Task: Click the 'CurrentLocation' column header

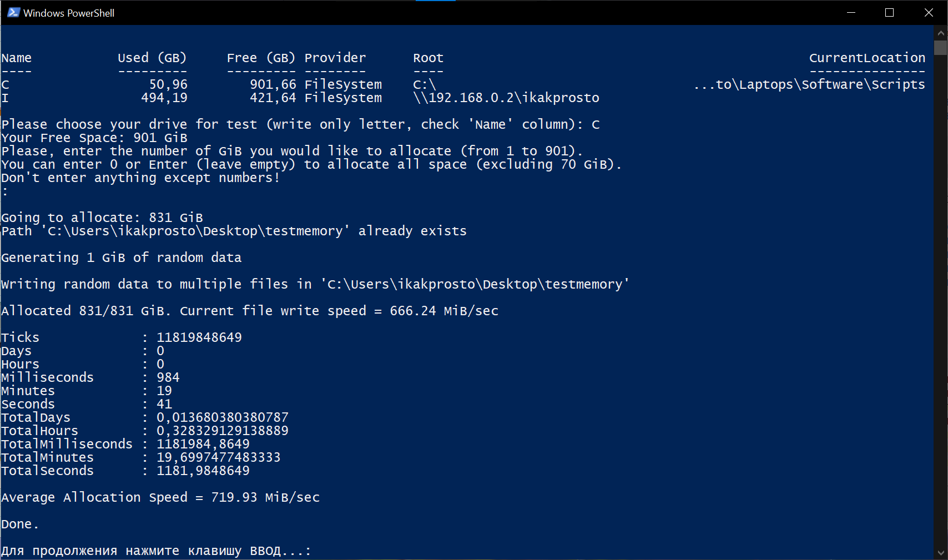Action: tap(867, 58)
